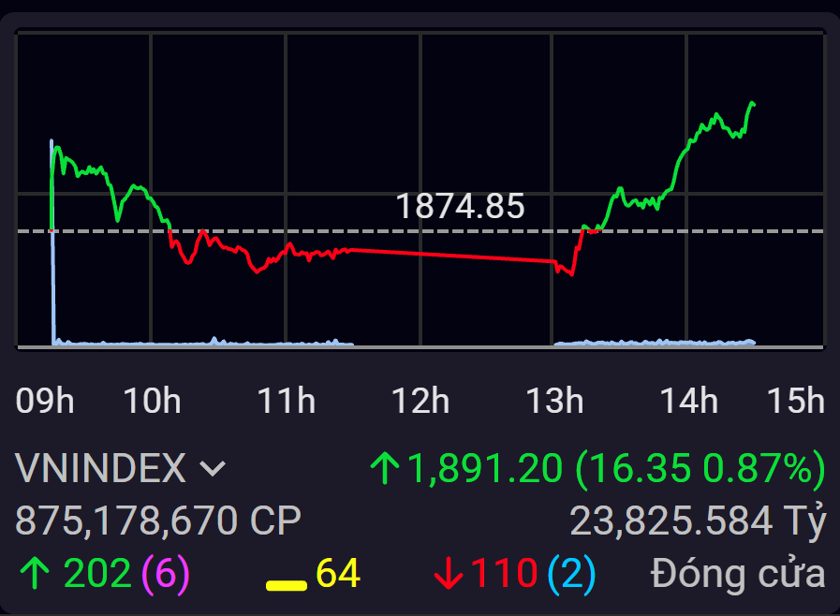Click the green up arrow beside 1,891.20

tap(385, 468)
